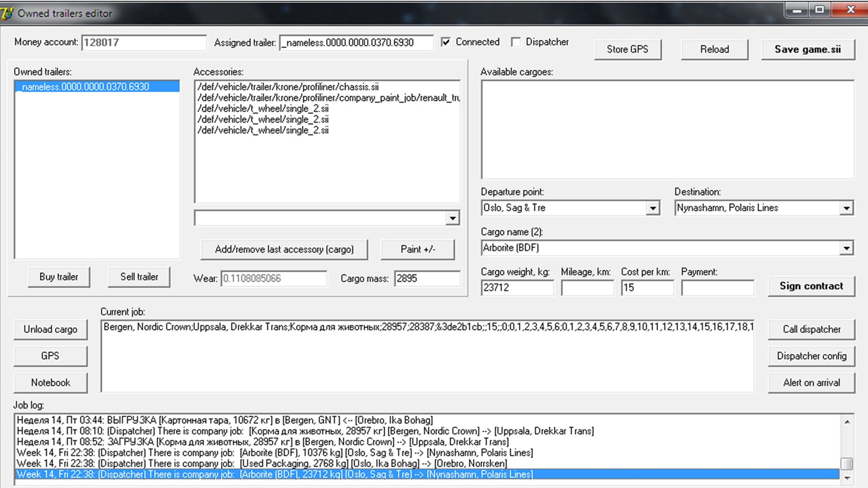
Task: Click the Mileage, km input field
Action: [x=587, y=288]
